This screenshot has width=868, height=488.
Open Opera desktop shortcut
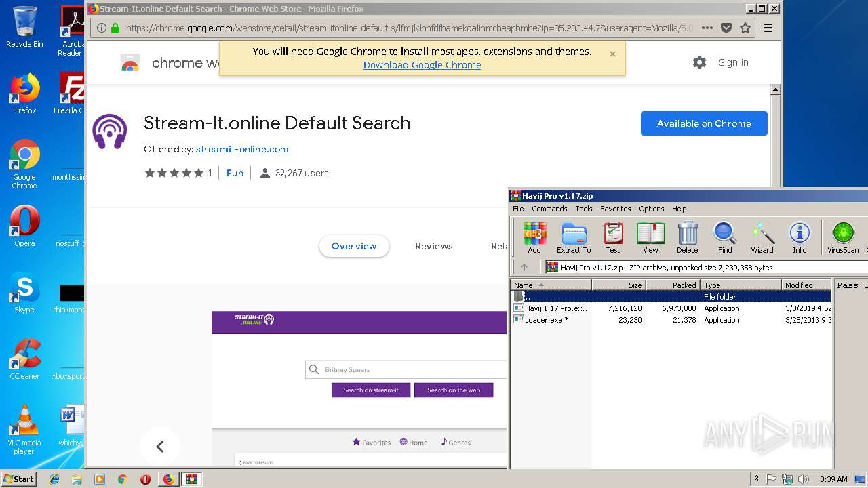24,226
